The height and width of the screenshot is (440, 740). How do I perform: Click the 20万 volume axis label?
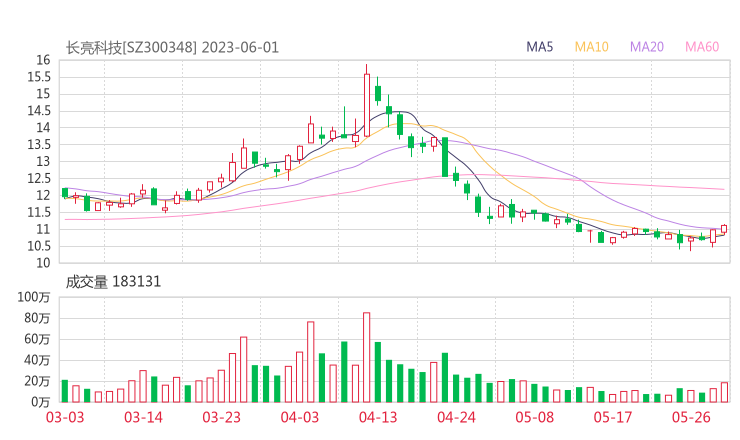37,381
